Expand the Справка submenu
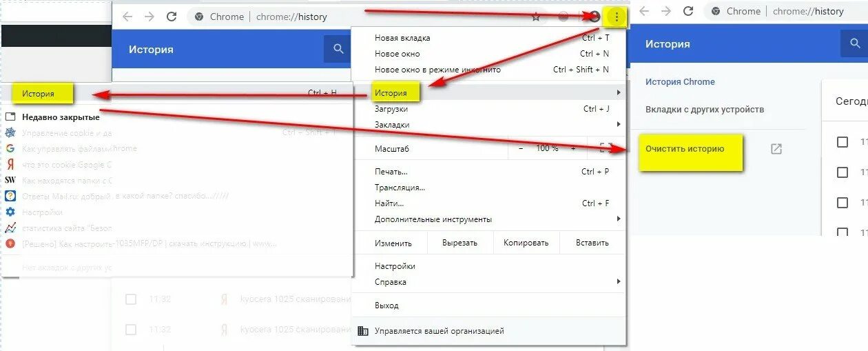 (619, 282)
